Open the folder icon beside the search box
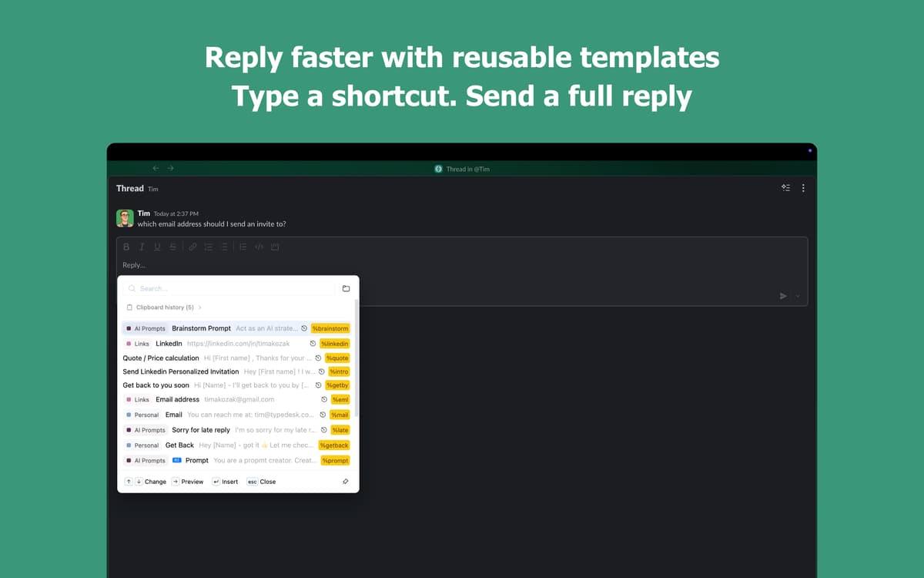Screen dimensions: 924x578 (346, 288)
